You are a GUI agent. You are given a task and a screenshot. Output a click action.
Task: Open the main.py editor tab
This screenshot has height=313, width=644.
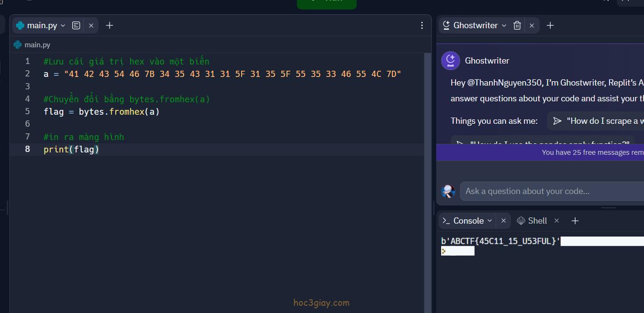[x=41, y=25]
